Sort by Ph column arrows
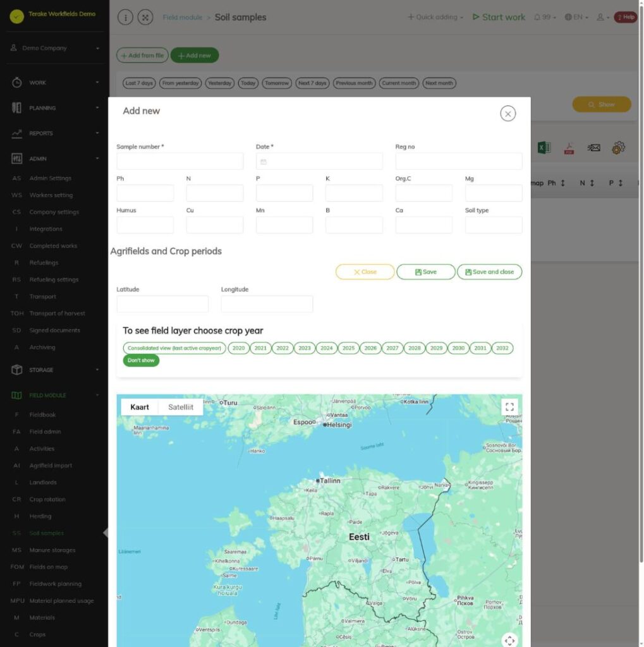This screenshot has width=644, height=647. (562, 183)
